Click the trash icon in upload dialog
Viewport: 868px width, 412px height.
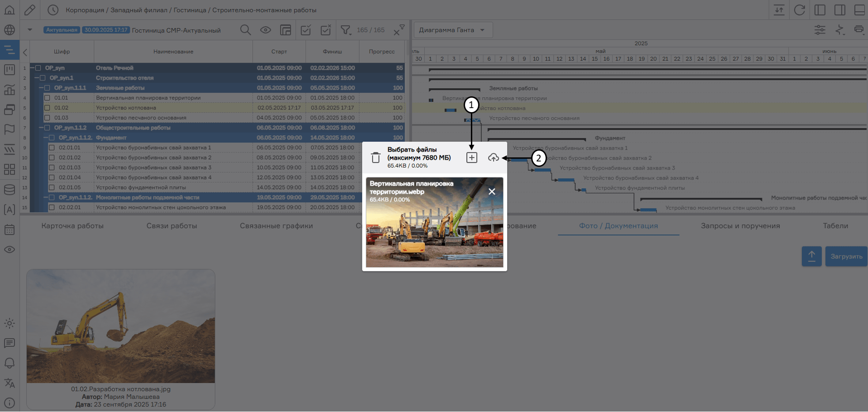(x=375, y=157)
